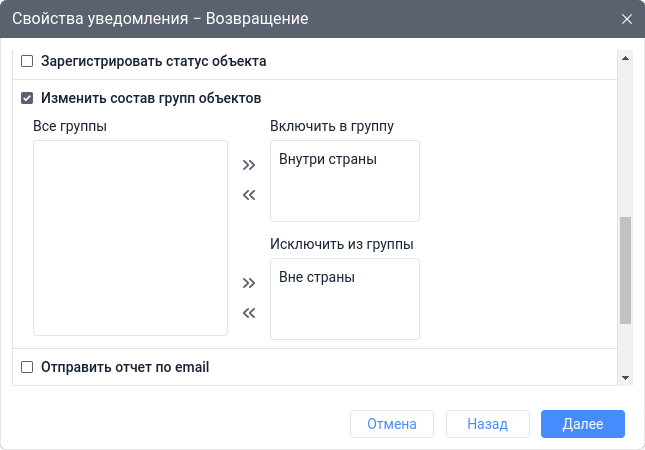The image size is (645, 450).
Task: Click inside the Все группы list box
Action: [x=130, y=237]
